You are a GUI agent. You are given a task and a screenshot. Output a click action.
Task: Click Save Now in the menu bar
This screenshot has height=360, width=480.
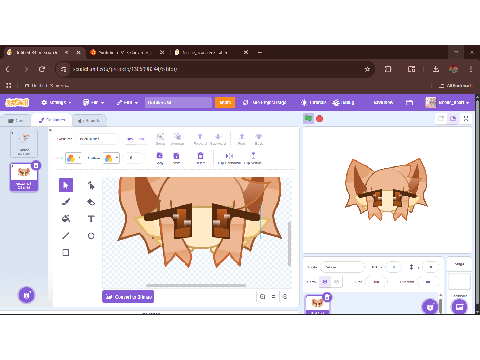pos(383,102)
